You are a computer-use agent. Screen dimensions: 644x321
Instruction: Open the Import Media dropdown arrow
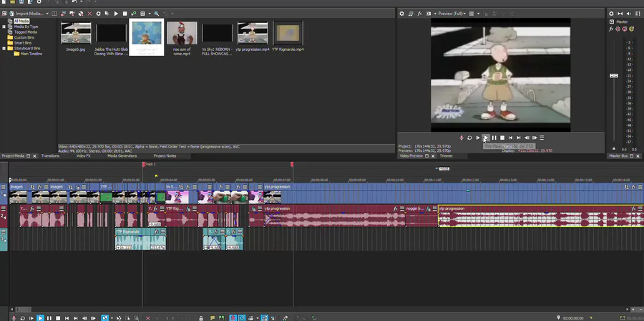pyautogui.click(x=47, y=14)
